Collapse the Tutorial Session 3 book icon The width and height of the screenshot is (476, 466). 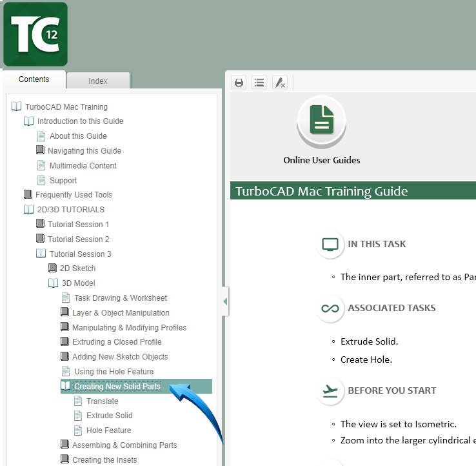(41, 254)
